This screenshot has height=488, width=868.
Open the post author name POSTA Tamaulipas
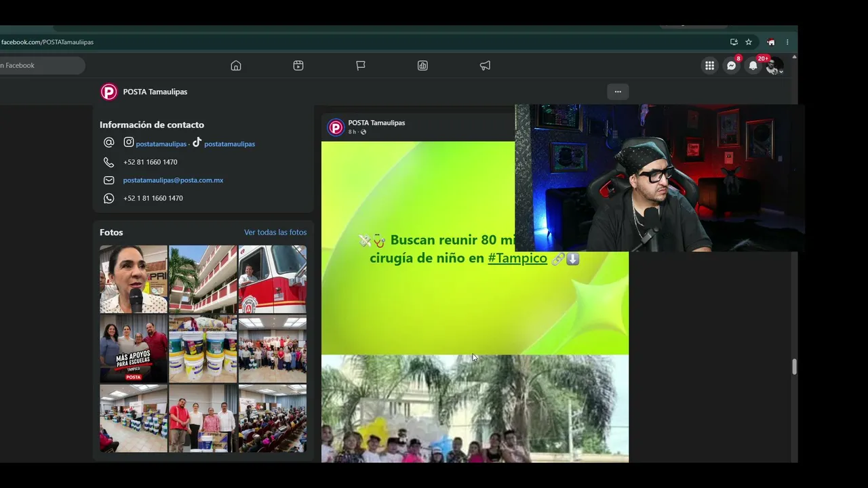(376, 123)
